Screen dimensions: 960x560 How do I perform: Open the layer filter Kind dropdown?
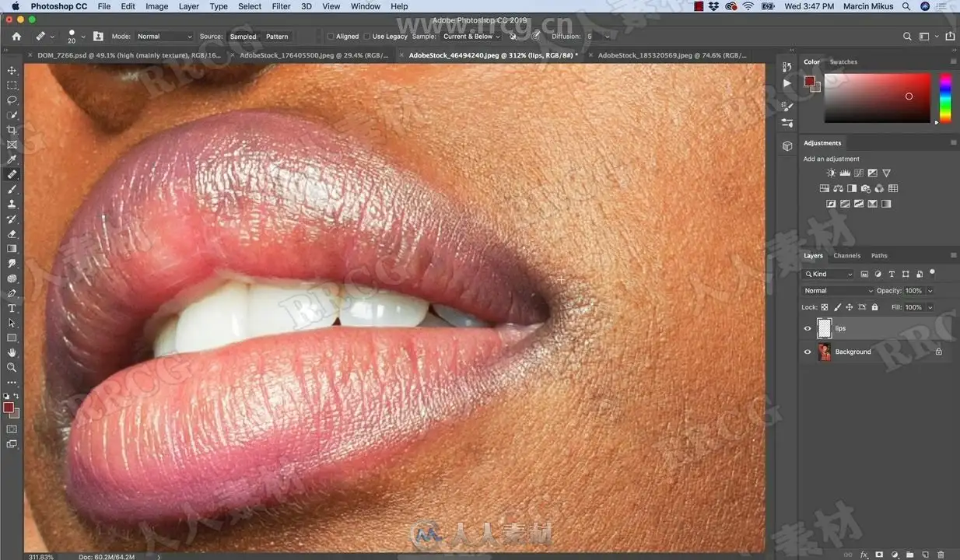point(829,274)
